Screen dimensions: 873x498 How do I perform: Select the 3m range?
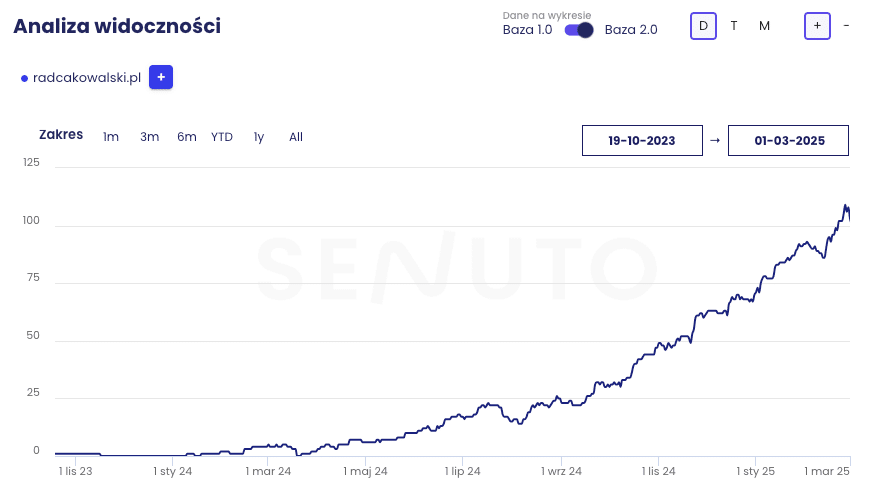click(149, 137)
